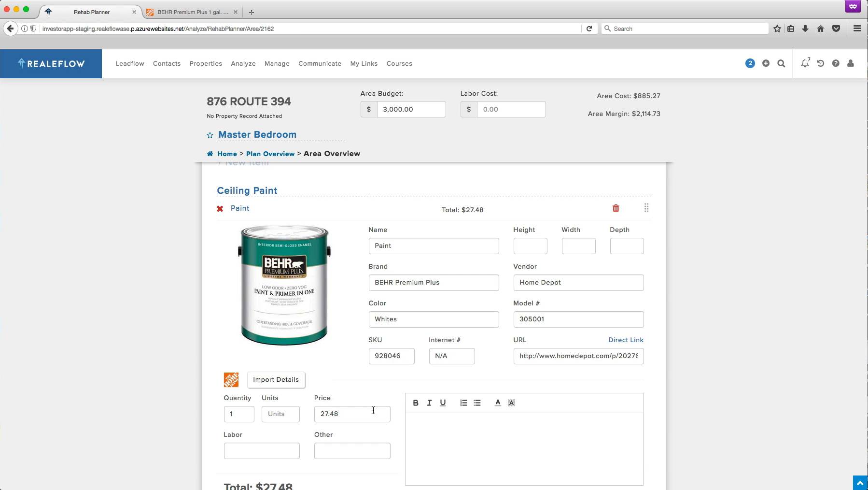The height and width of the screenshot is (490, 868).
Task: Open the help question mark icon
Action: (835, 63)
